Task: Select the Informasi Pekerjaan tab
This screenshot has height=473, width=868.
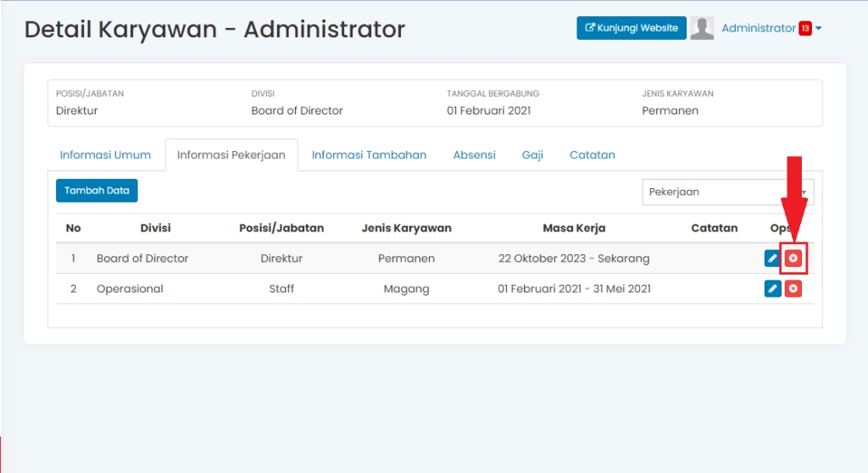Action: pyautogui.click(x=231, y=155)
